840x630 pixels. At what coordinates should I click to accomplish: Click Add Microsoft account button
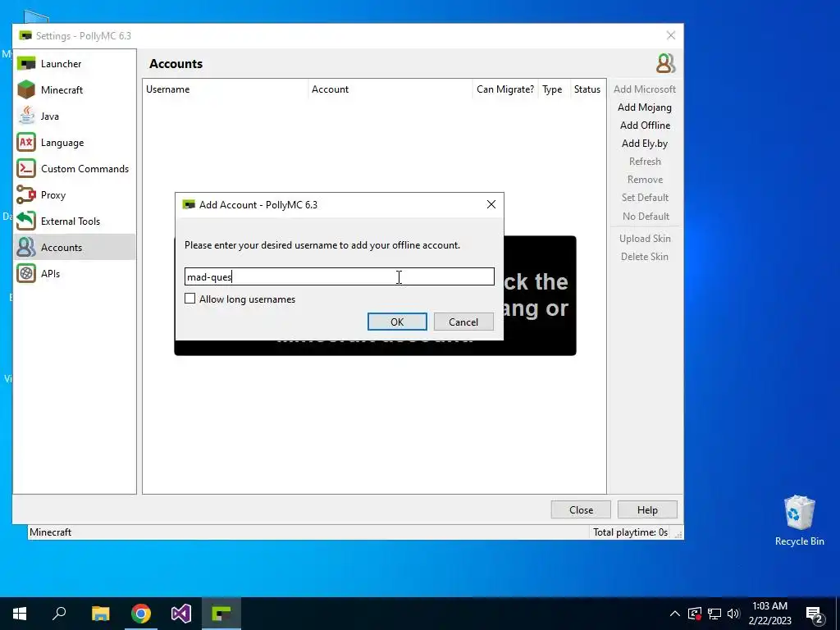coord(645,89)
